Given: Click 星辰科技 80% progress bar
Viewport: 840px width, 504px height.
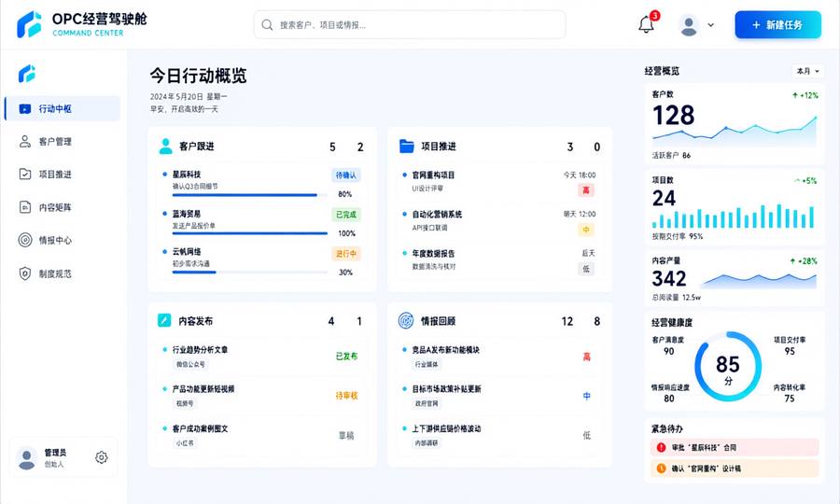Looking at the screenshot, I should point(249,195).
